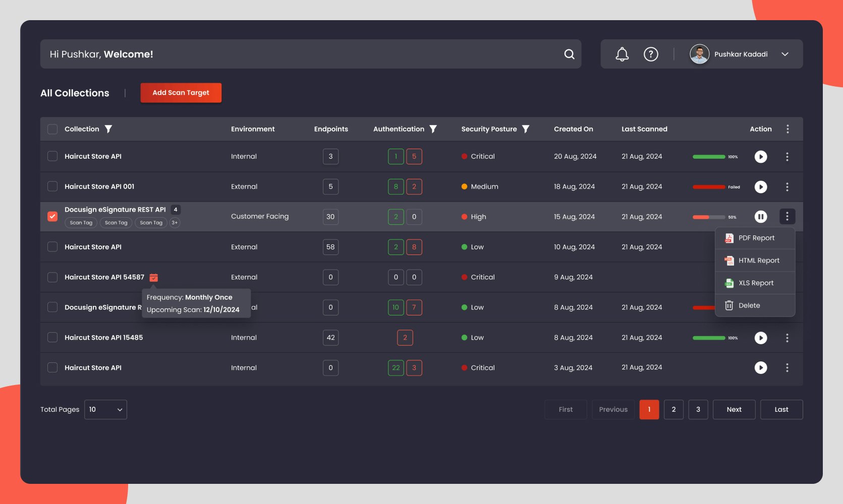843x504 pixels.
Task: Open kebab menu for Haircut Store API created 3 Aug
Action: (x=787, y=368)
